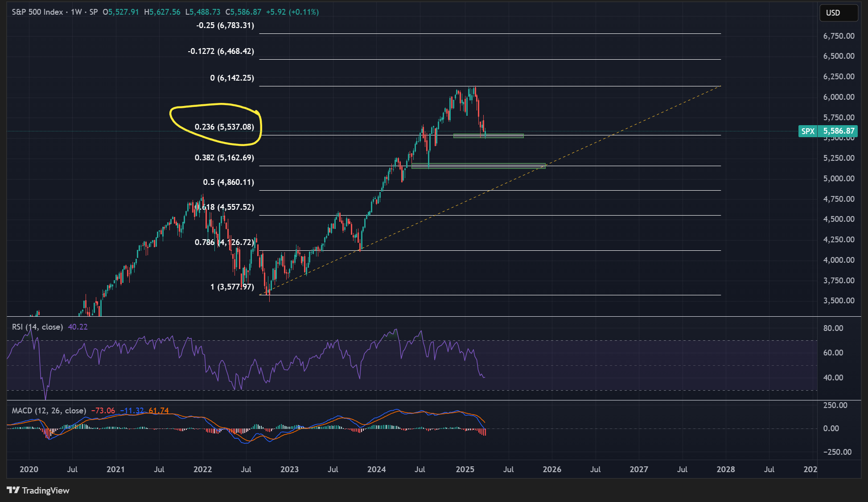
Task: Click the 2026 label on the time axis
Action: [552, 469]
